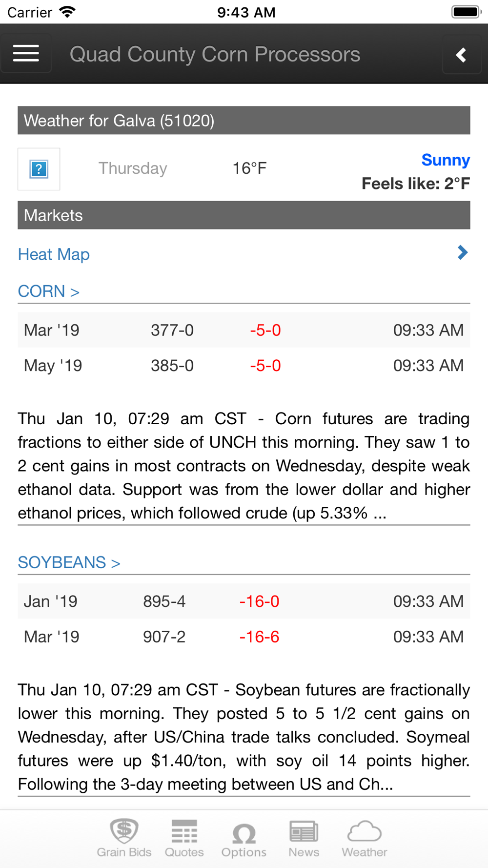Tap the missing weather image icon
The width and height of the screenshot is (488, 868).
(39, 169)
